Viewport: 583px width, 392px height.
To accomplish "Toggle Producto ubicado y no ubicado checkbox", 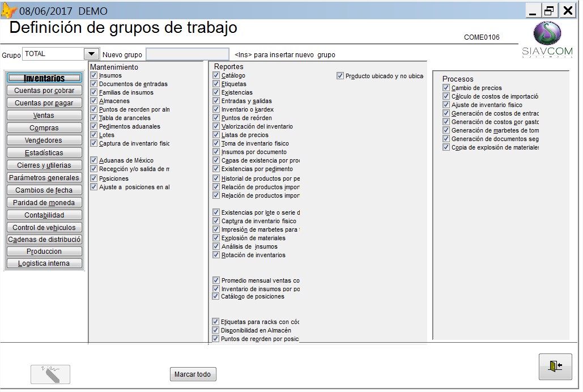I will pyautogui.click(x=340, y=76).
